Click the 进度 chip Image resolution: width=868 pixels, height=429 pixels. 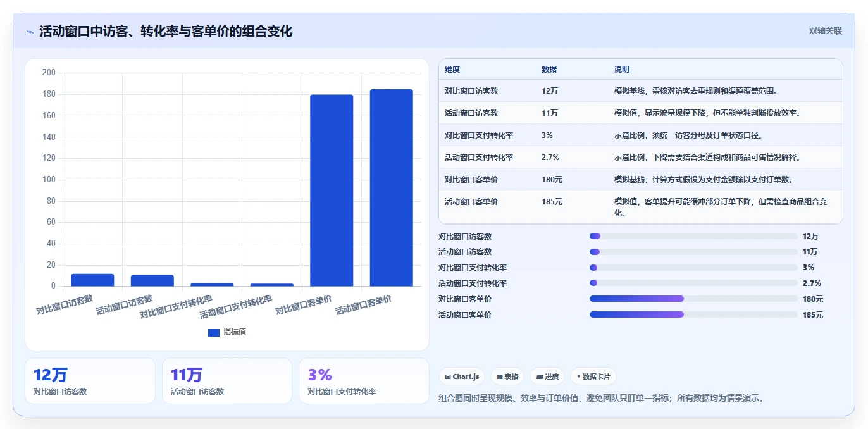(x=547, y=376)
